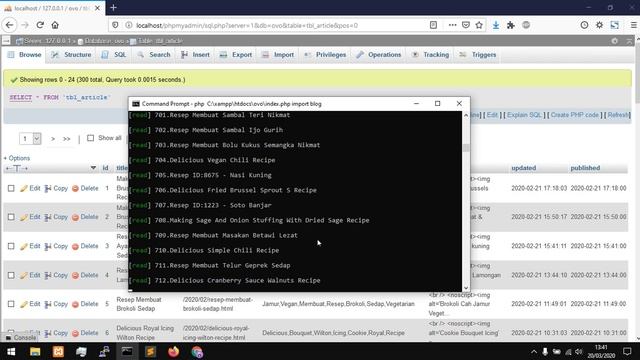The image size is (640, 360).
Task: Maximize the Command Prompt window
Action: 438,104
